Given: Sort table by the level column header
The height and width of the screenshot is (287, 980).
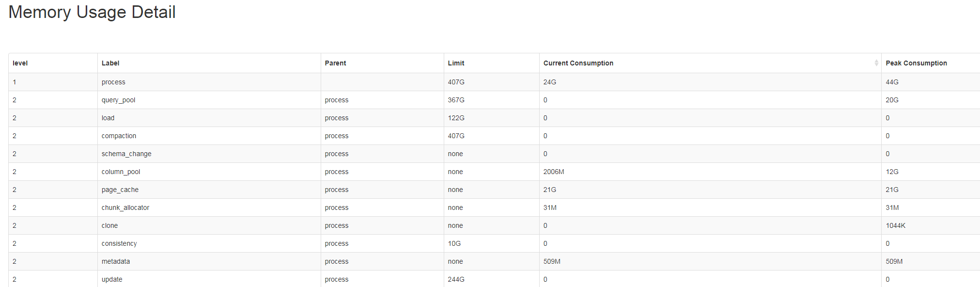Looking at the screenshot, I should click(x=20, y=63).
